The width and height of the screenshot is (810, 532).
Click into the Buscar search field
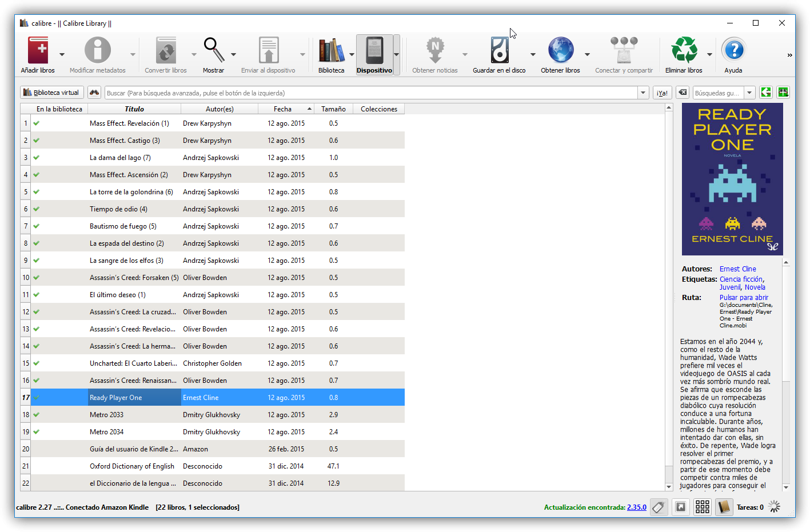[x=371, y=93]
